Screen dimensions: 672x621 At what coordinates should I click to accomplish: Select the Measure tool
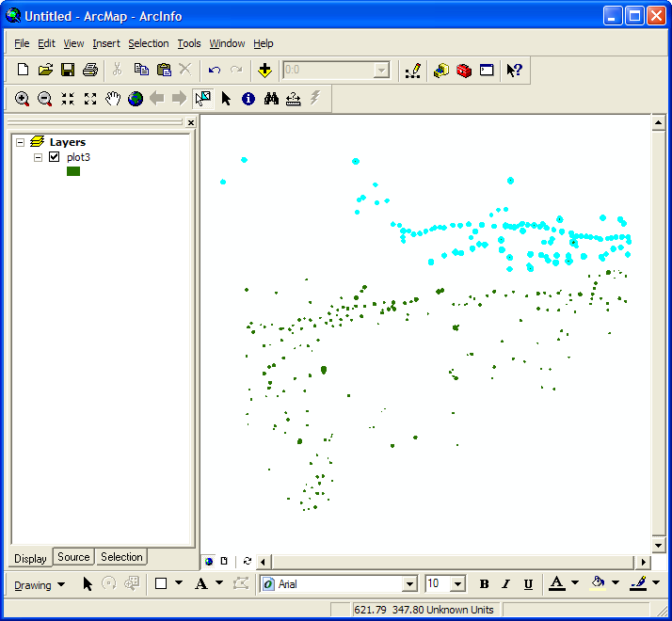(x=293, y=99)
